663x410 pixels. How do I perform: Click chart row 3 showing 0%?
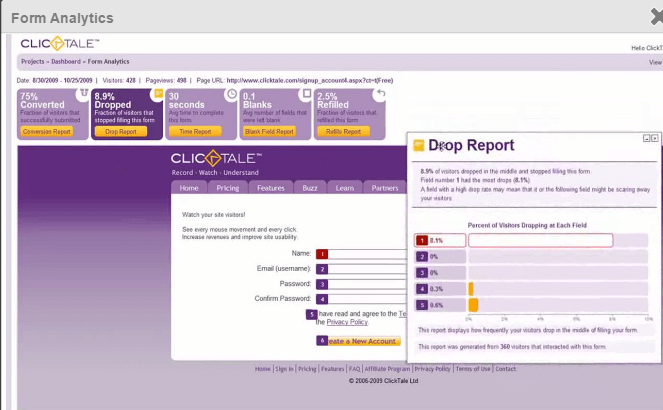point(531,273)
